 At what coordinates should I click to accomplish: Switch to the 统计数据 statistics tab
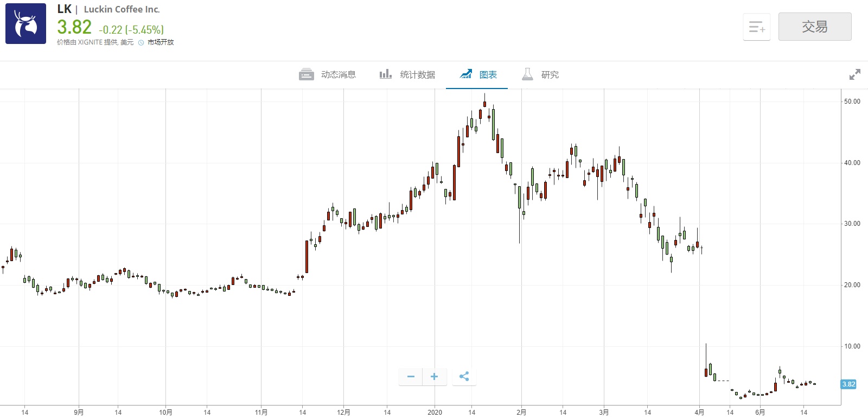(407, 74)
